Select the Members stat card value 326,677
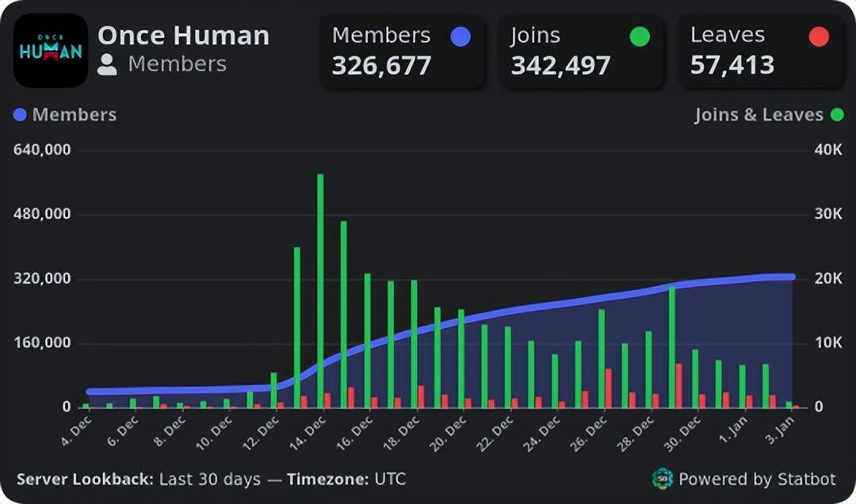This screenshot has height=504, width=856. (x=381, y=65)
